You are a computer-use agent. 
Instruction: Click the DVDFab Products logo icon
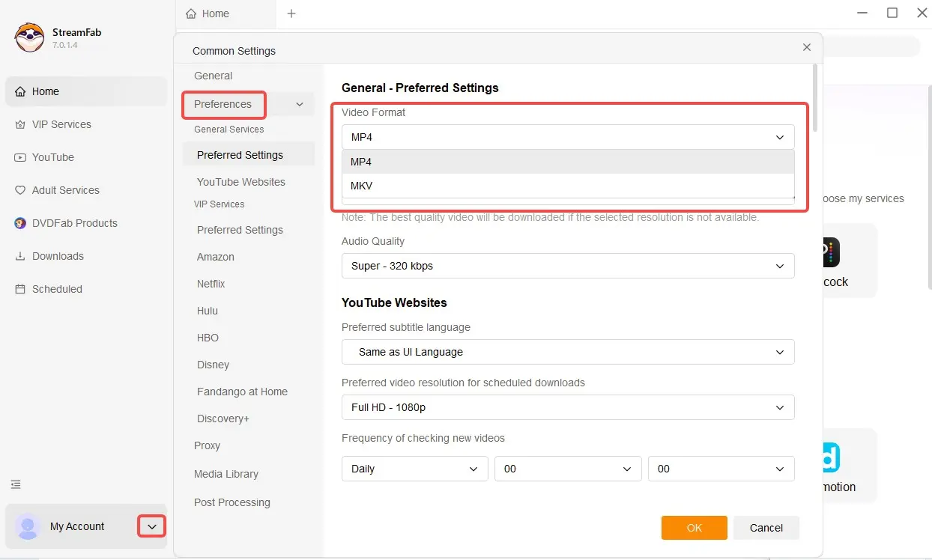pos(19,223)
